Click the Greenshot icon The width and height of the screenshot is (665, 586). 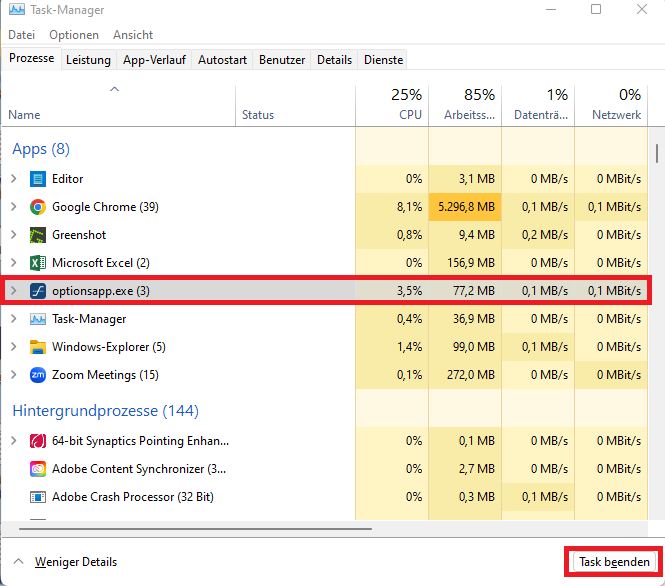pos(38,235)
